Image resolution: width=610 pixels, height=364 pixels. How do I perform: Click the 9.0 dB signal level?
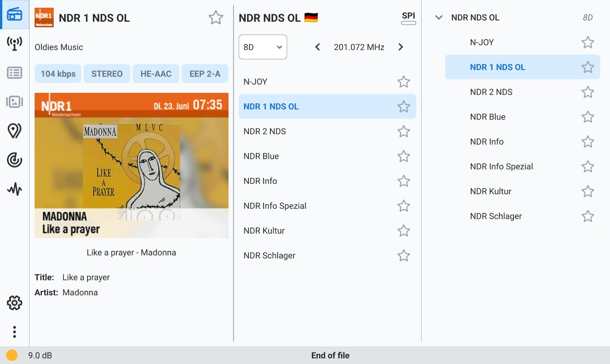click(x=40, y=355)
